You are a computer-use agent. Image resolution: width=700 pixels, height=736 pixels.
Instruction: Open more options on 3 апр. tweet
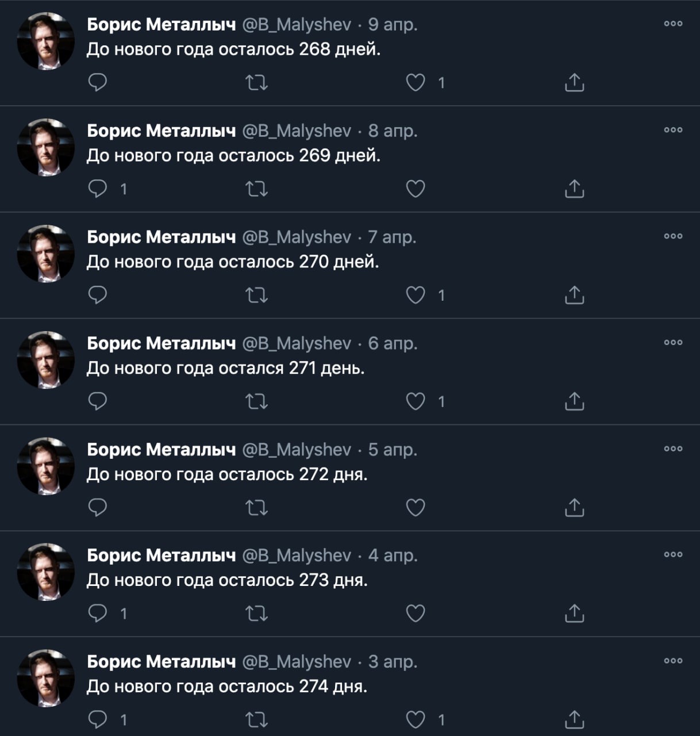[673, 661]
